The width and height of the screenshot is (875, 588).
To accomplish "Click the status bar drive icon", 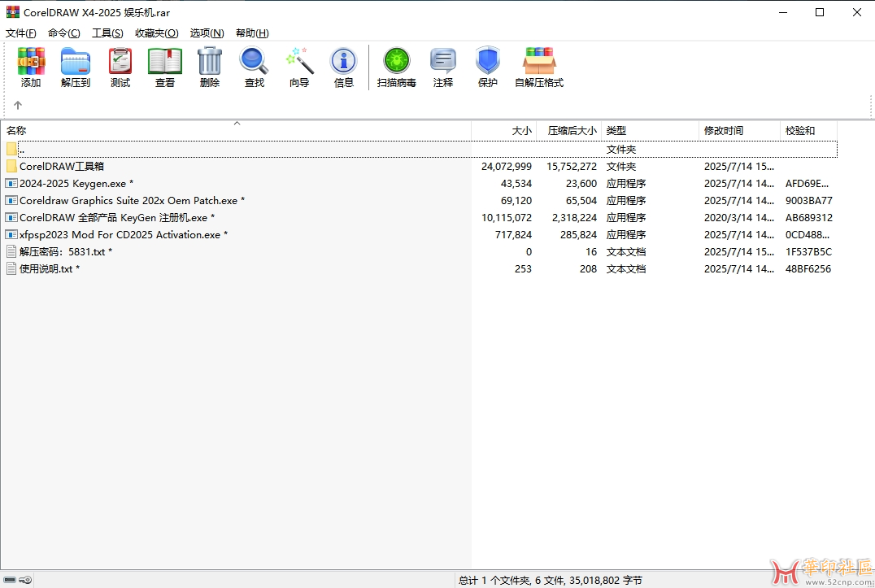I will click(10, 580).
